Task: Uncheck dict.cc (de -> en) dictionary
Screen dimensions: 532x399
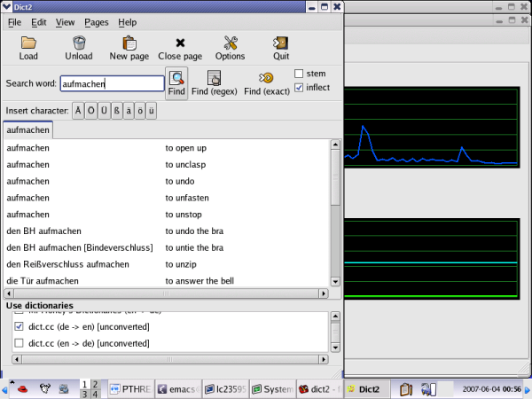Action: point(19,326)
